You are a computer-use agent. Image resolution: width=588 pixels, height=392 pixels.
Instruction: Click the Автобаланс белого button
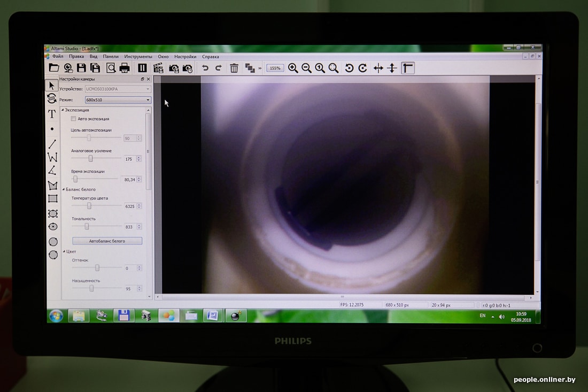tap(107, 241)
